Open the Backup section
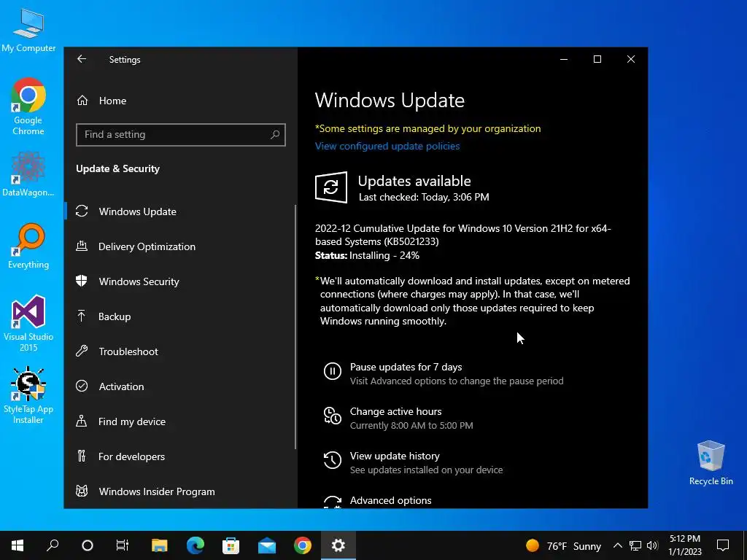Image resolution: width=747 pixels, height=560 pixels. pos(115,316)
